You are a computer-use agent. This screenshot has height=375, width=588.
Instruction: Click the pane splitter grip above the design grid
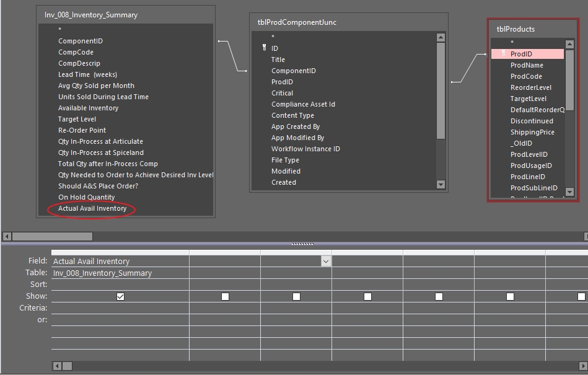pyautogui.click(x=302, y=244)
